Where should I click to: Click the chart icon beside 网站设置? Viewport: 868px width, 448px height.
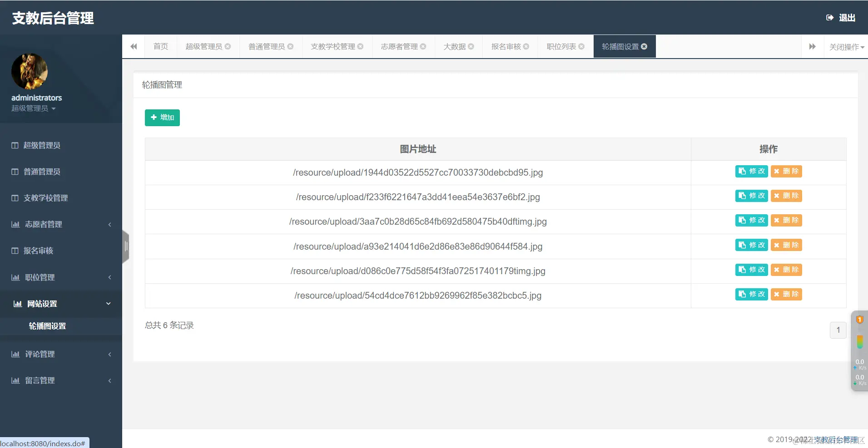(18, 304)
